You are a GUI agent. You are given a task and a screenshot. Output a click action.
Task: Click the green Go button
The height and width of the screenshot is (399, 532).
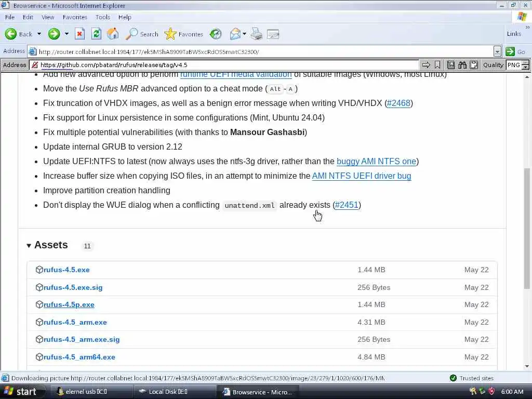(515, 51)
